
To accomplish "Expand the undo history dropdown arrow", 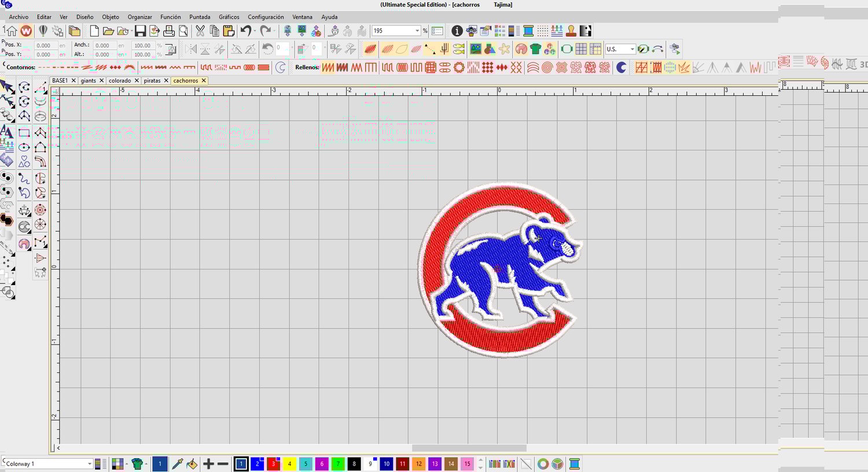I will click(255, 31).
